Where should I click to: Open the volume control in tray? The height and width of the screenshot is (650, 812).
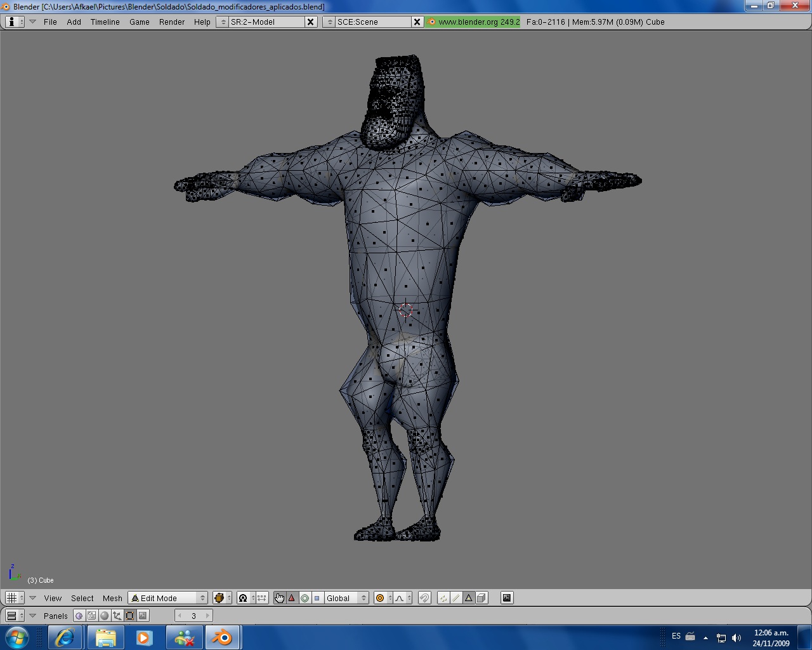pos(737,637)
